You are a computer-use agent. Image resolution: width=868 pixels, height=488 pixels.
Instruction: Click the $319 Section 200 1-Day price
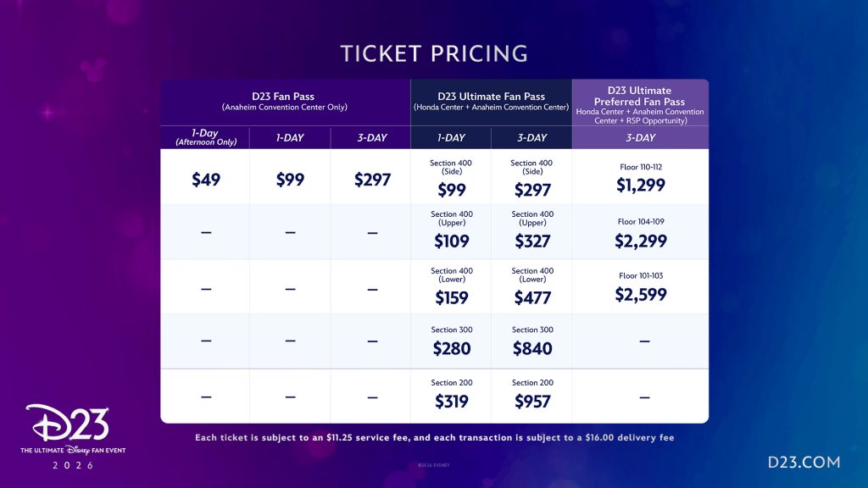(x=451, y=402)
